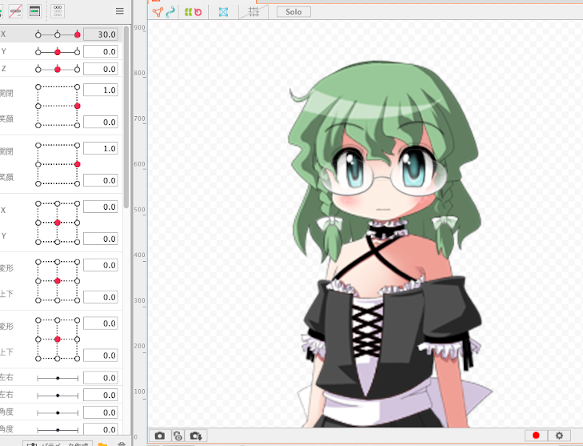Click the 900 mark on vertical ruler
The width and height of the screenshot is (583, 446).
139,28
